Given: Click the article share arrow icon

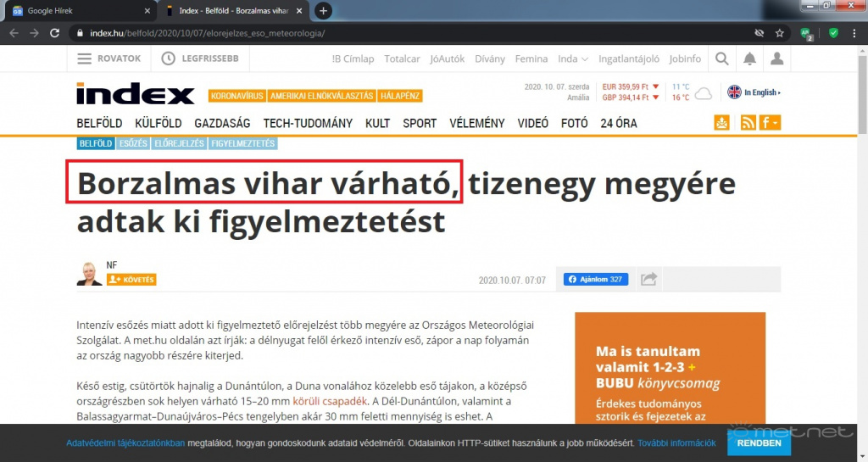Looking at the screenshot, I should click(649, 279).
